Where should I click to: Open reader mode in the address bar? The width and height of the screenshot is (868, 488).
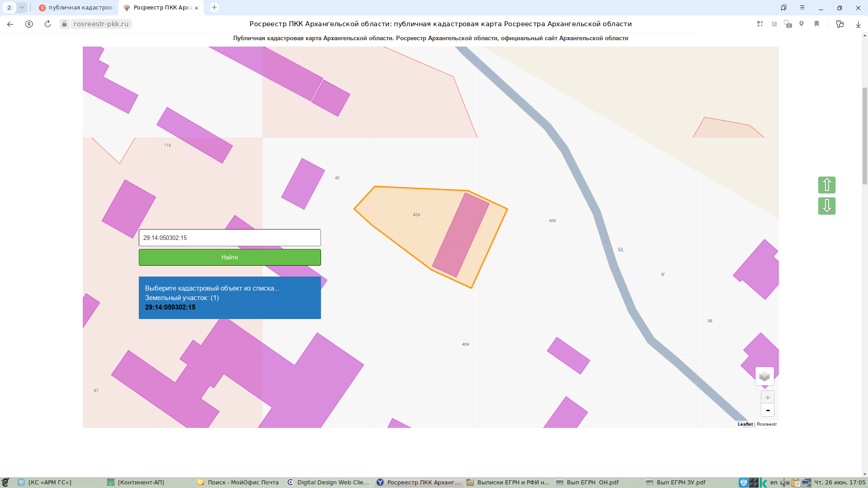coord(774,24)
